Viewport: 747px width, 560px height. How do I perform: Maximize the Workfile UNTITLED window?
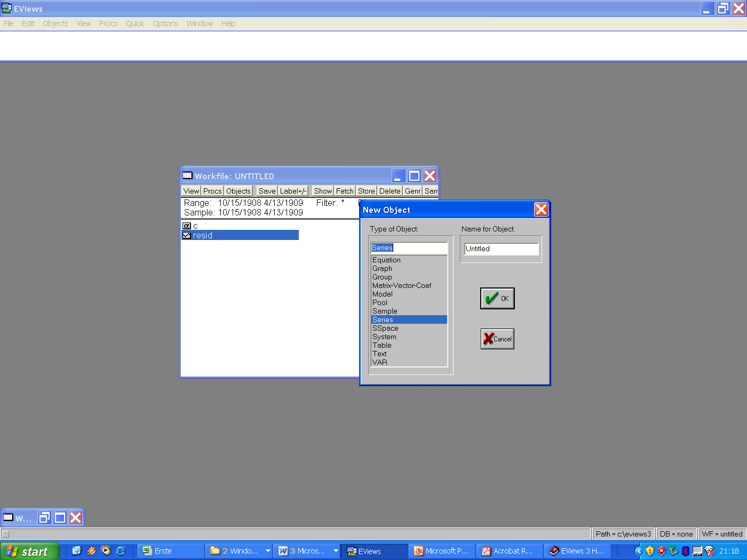point(414,176)
